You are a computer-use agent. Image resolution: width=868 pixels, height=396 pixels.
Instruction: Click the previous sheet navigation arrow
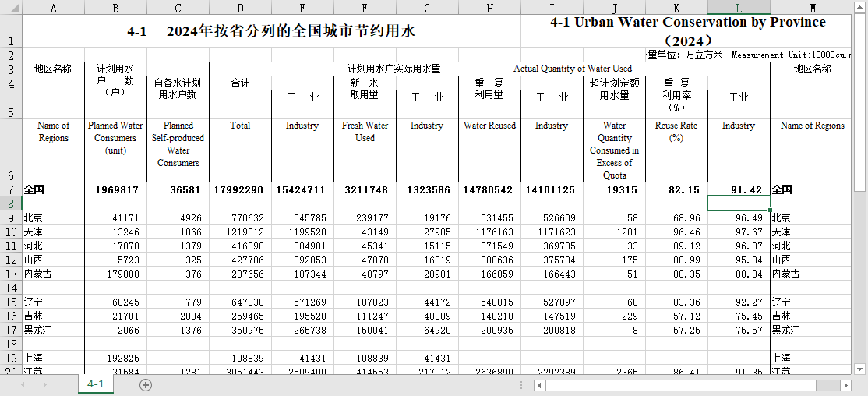[22, 385]
